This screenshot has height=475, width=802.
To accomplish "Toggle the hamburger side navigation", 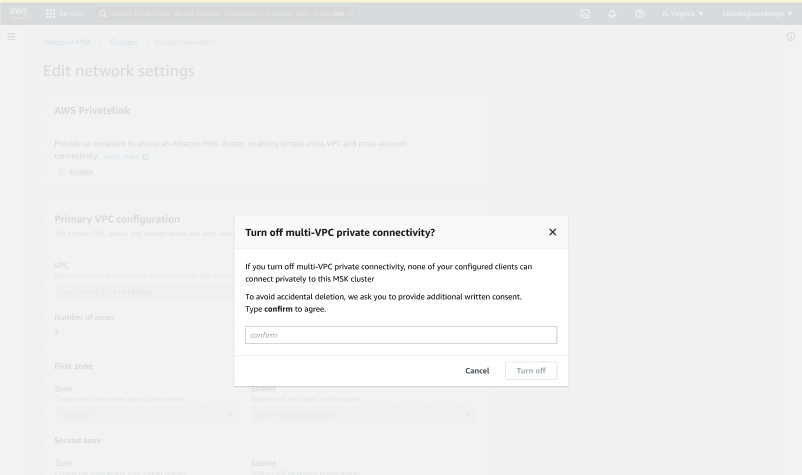I will click(11, 37).
